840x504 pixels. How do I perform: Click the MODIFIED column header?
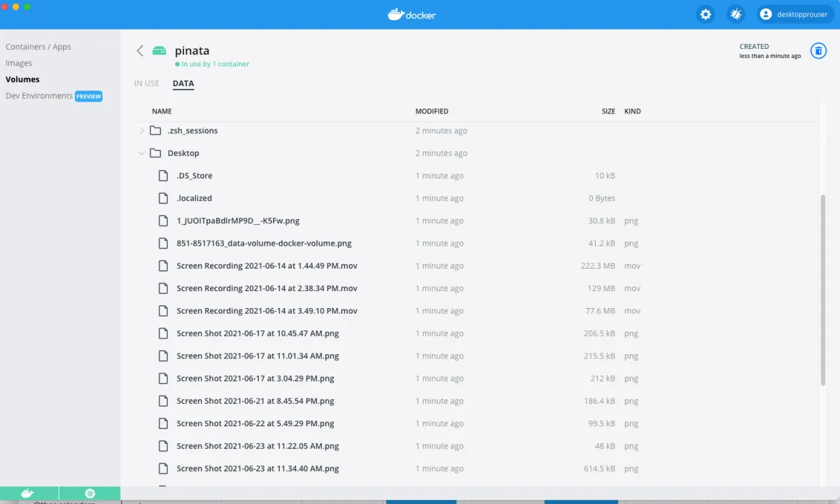[432, 111]
